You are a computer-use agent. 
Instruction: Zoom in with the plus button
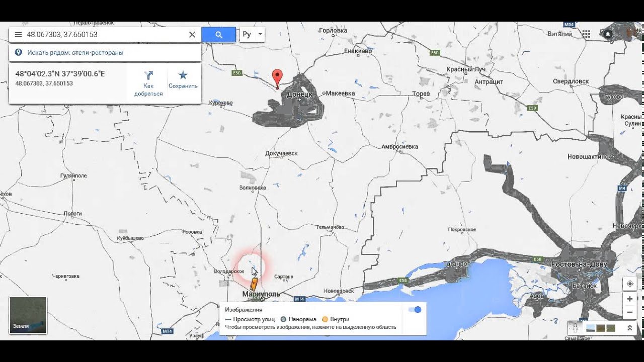click(629, 299)
